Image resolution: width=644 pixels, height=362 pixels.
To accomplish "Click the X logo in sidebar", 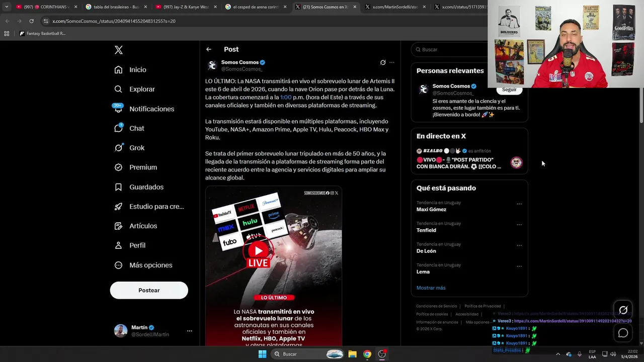I will point(119,50).
